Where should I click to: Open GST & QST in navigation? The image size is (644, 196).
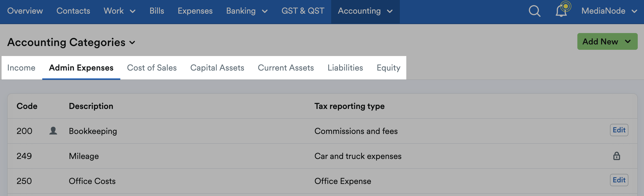pyautogui.click(x=303, y=11)
